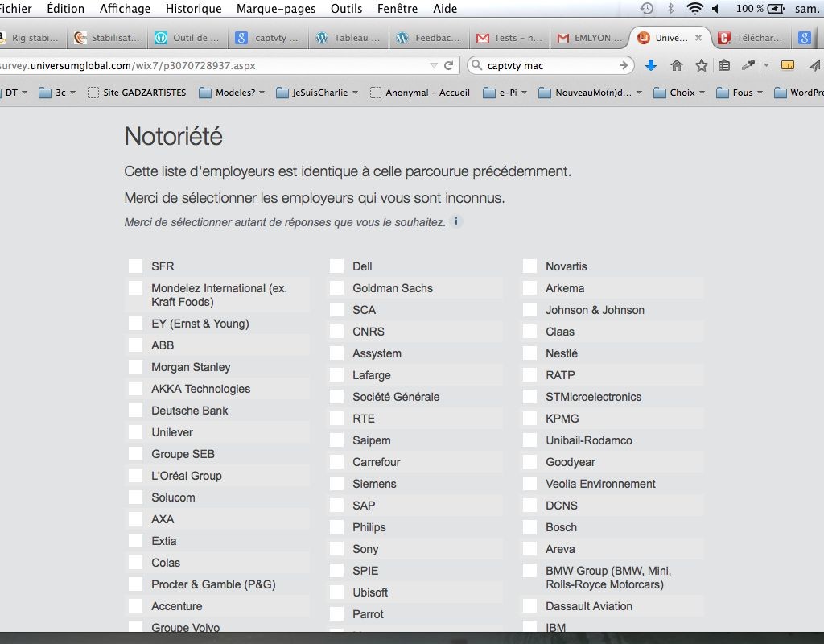The image size is (824, 644).
Task: Open the battery status menu
Action: pos(760,8)
